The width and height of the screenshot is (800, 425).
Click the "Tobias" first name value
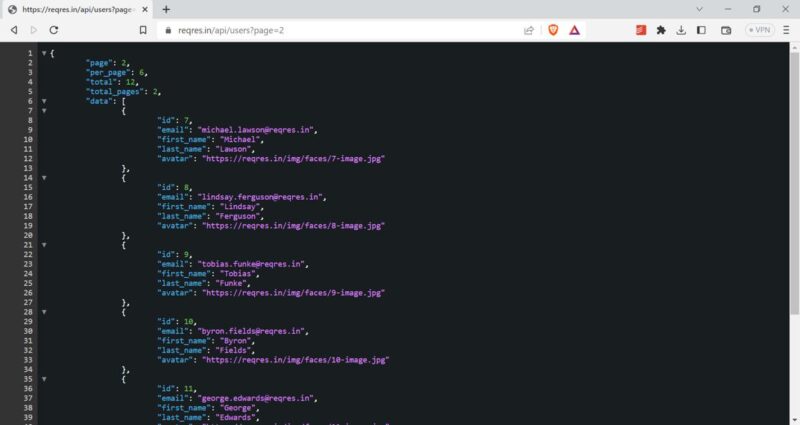pos(237,273)
